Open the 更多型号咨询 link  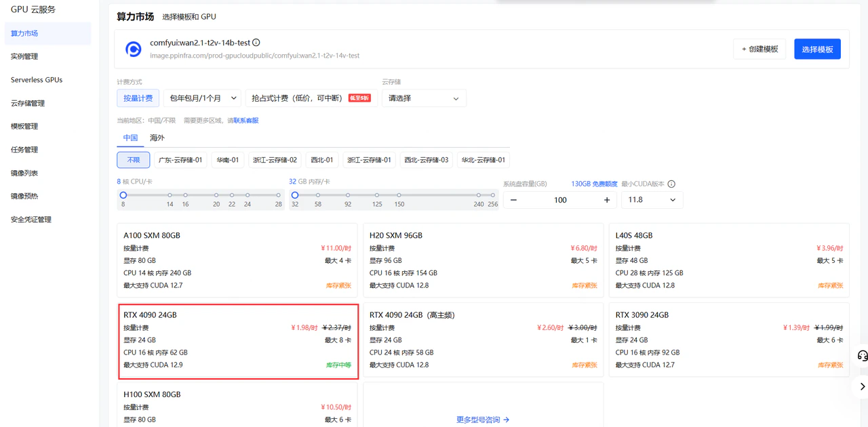click(x=483, y=420)
